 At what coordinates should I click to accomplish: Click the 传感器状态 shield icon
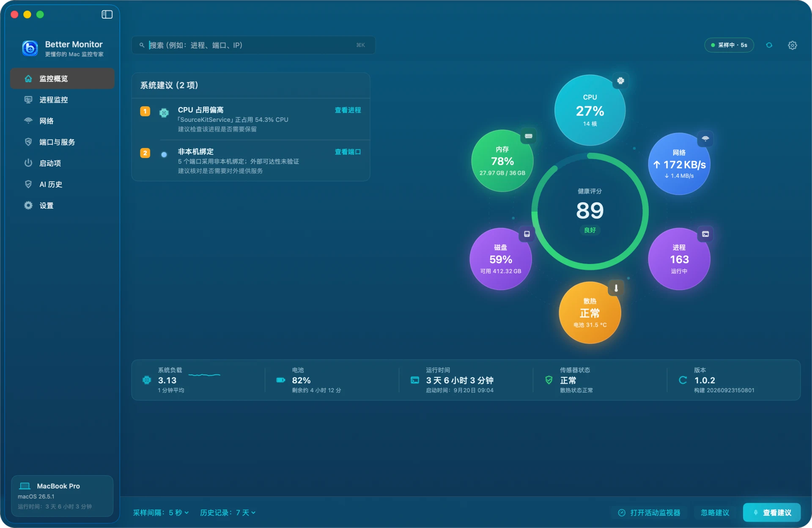coord(549,380)
